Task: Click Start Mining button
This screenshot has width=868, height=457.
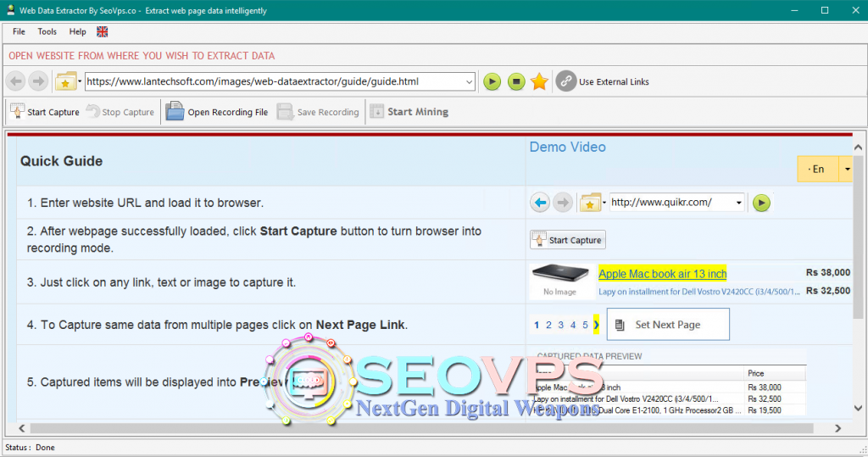Action: tap(409, 112)
